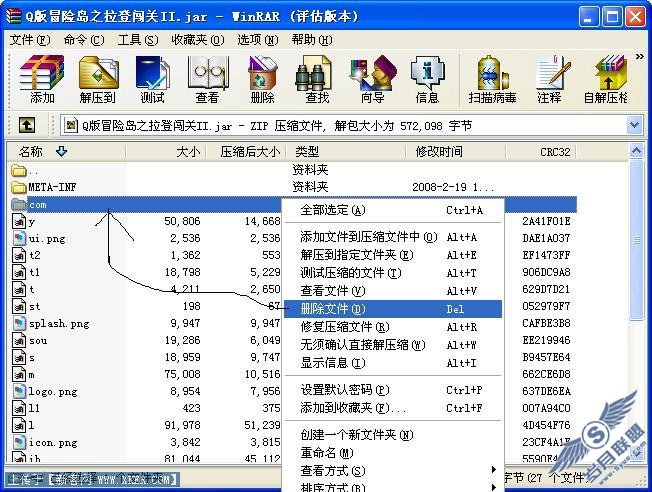652x492 pixels.
Task: Click the 扫描病毒 (Virus scan) icon
Action: pyautogui.click(x=492, y=79)
